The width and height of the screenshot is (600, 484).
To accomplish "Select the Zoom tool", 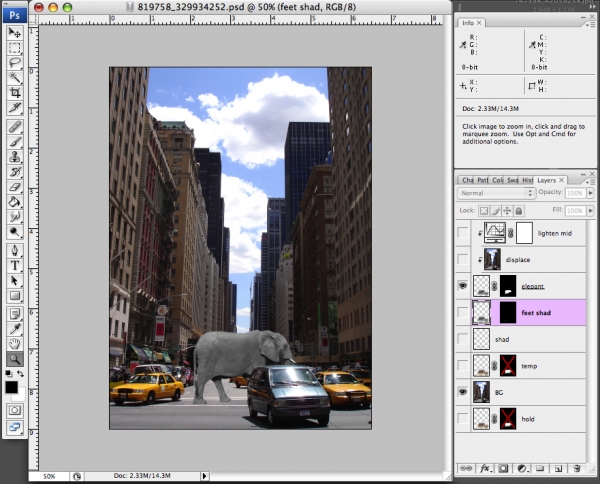I will tap(15, 359).
